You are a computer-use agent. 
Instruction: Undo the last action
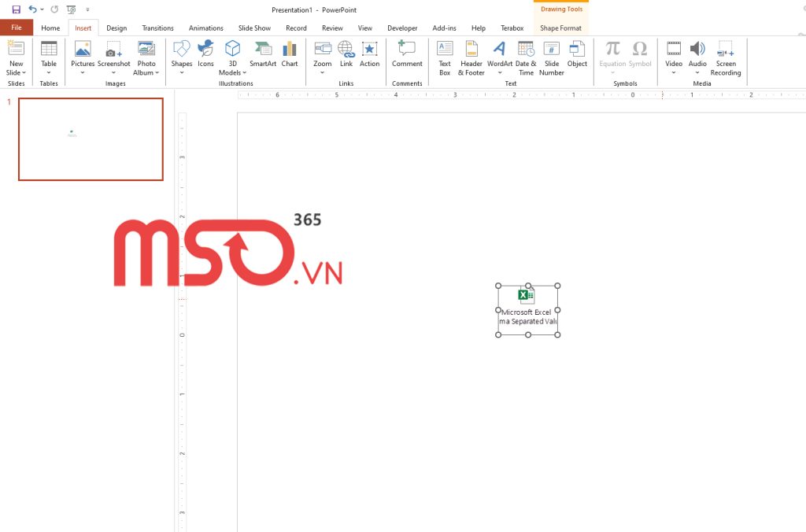pos(32,9)
